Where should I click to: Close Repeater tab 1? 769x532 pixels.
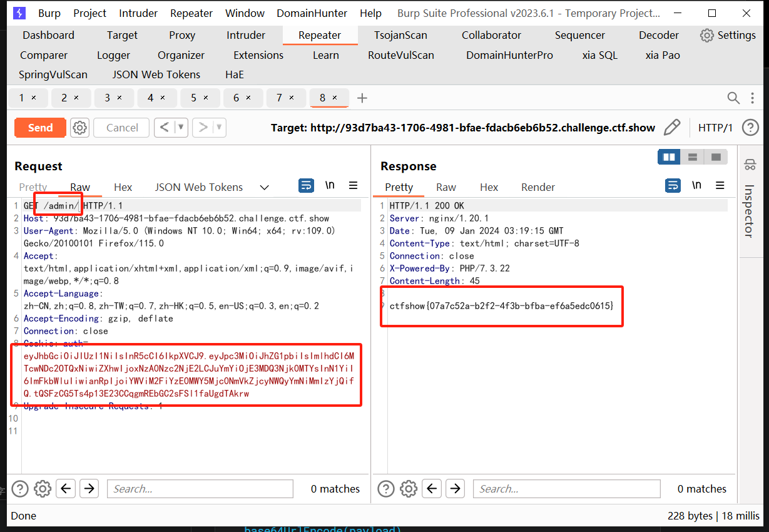click(x=34, y=98)
